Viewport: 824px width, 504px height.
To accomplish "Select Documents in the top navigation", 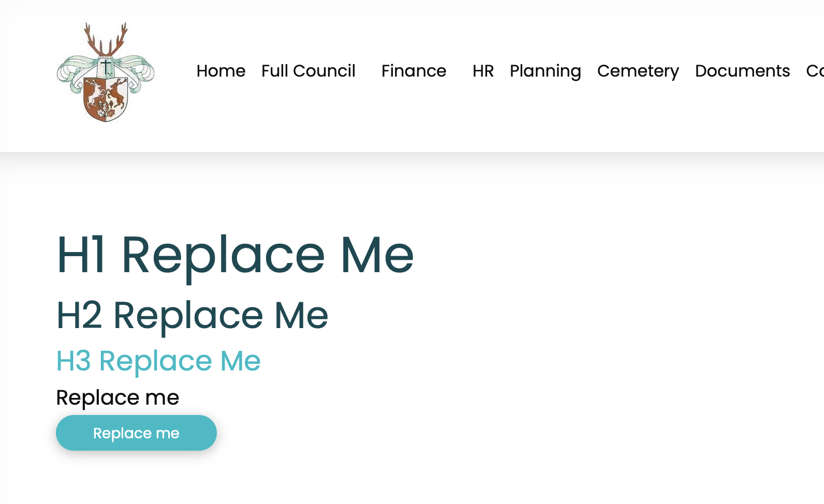I will (x=742, y=71).
